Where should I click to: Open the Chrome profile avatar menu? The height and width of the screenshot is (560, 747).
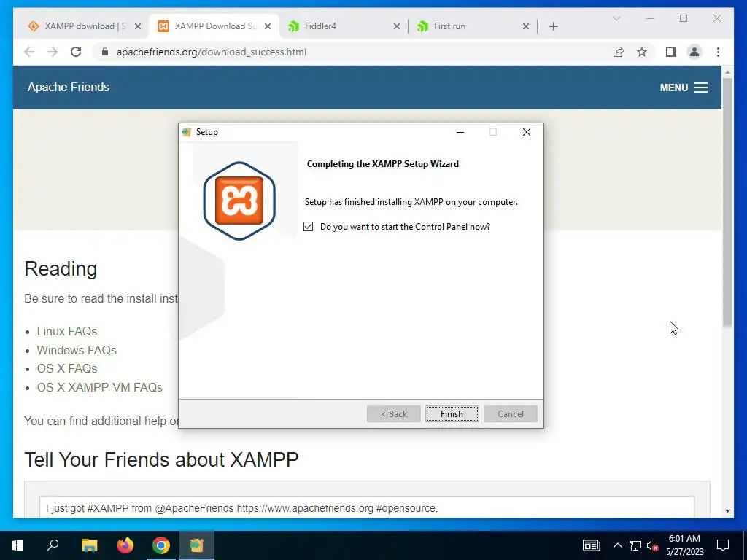point(694,52)
